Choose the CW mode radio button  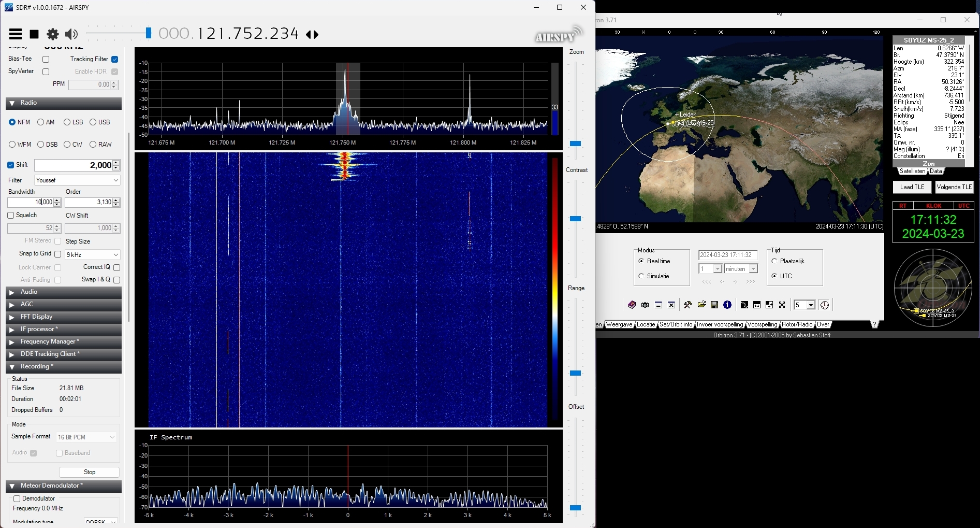pos(67,145)
